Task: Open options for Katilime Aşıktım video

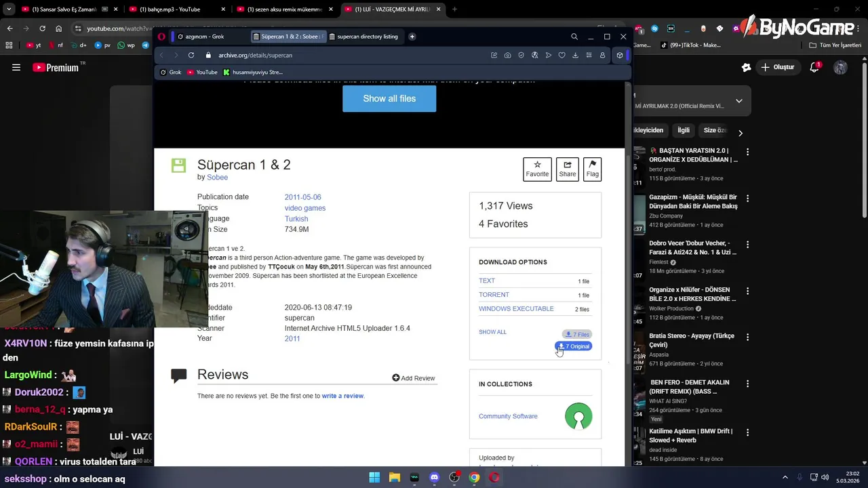Action: tap(748, 432)
